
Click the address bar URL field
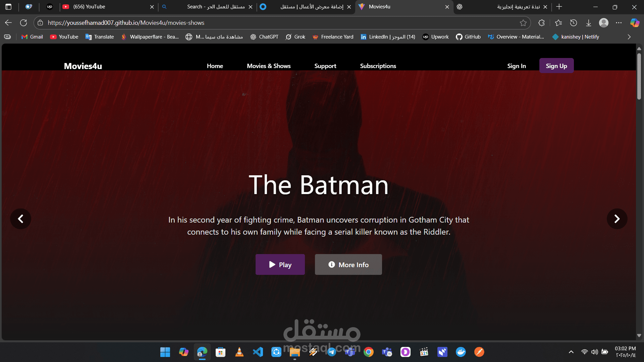pyautogui.click(x=268, y=23)
